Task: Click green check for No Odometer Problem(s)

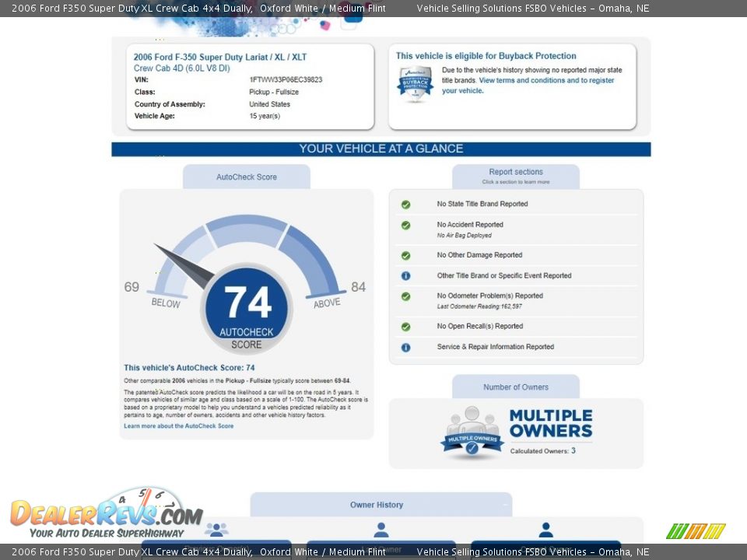Action: pyautogui.click(x=405, y=296)
